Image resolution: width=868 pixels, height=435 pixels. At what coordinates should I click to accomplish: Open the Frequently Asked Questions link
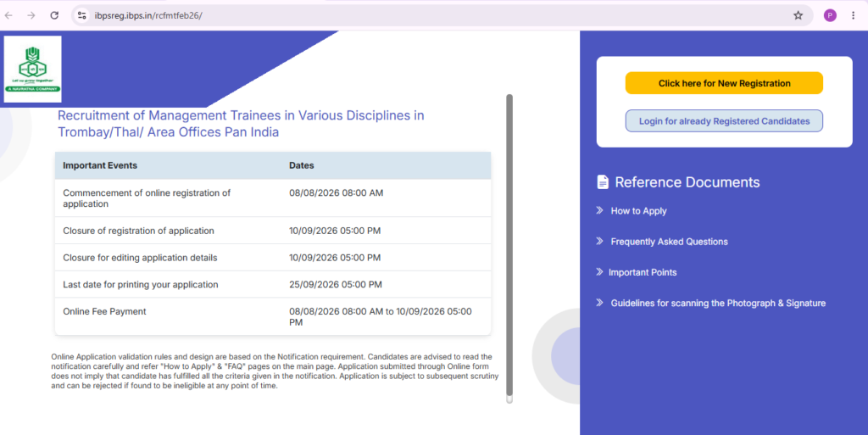tap(669, 242)
